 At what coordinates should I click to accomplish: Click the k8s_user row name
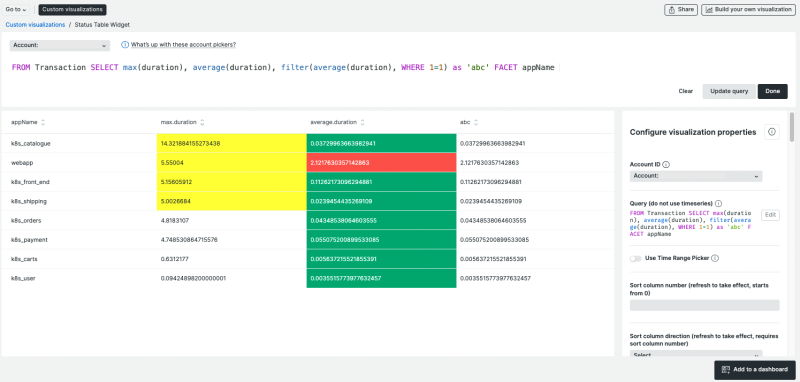(23, 278)
